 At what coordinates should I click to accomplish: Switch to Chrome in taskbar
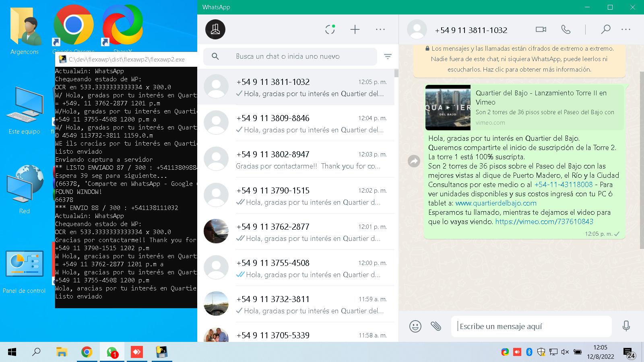pyautogui.click(x=87, y=352)
